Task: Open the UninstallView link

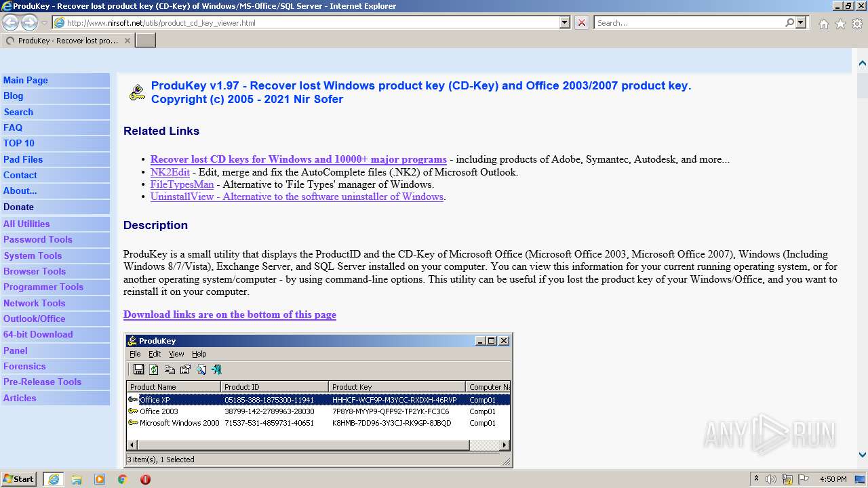Action: 297,197
